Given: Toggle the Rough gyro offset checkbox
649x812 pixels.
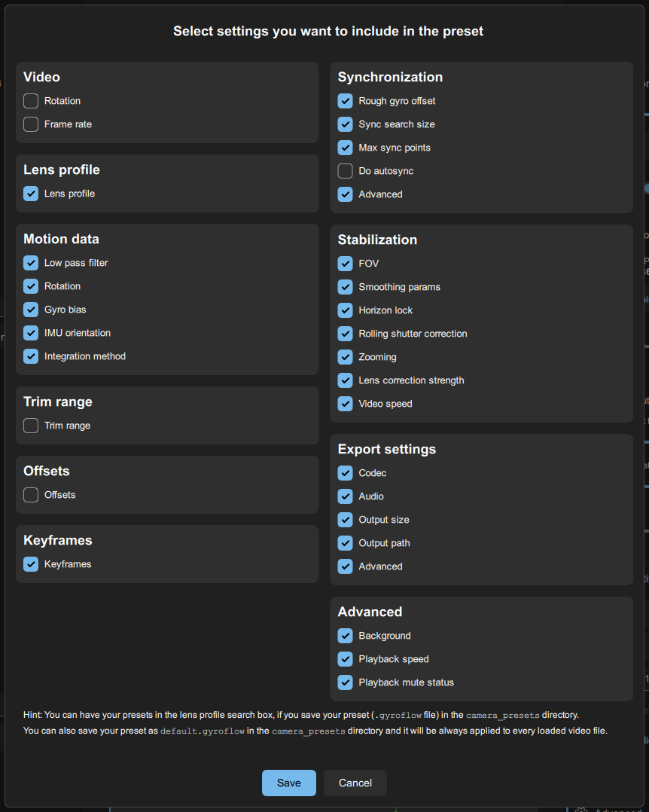Looking at the screenshot, I should pyautogui.click(x=345, y=101).
